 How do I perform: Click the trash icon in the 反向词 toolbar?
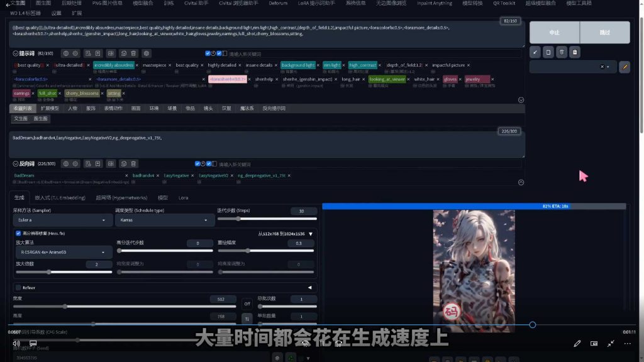pyautogui.click(x=133, y=164)
